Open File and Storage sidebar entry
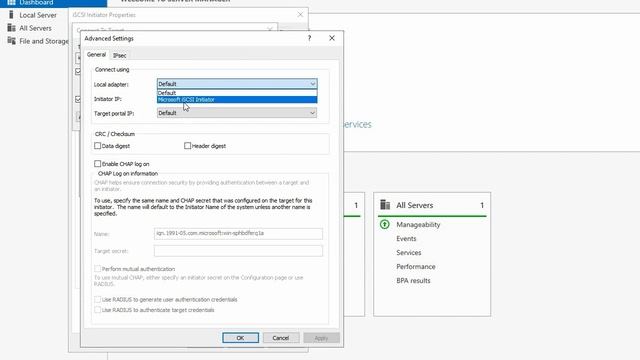 click(44, 41)
